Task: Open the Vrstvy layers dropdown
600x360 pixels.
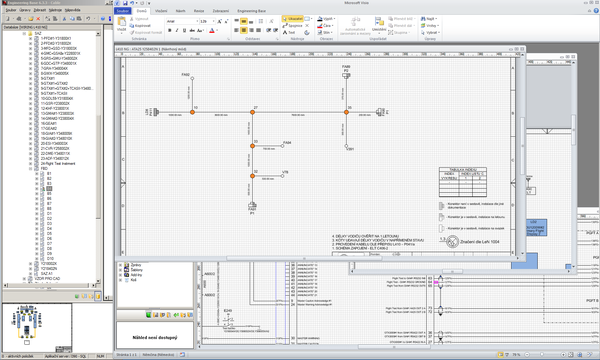Action: coord(430,26)
